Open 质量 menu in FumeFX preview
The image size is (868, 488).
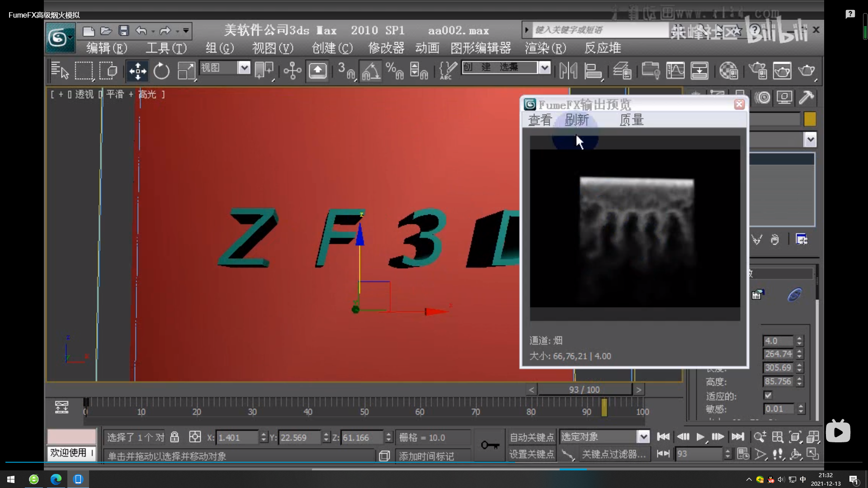click(631, 120)
